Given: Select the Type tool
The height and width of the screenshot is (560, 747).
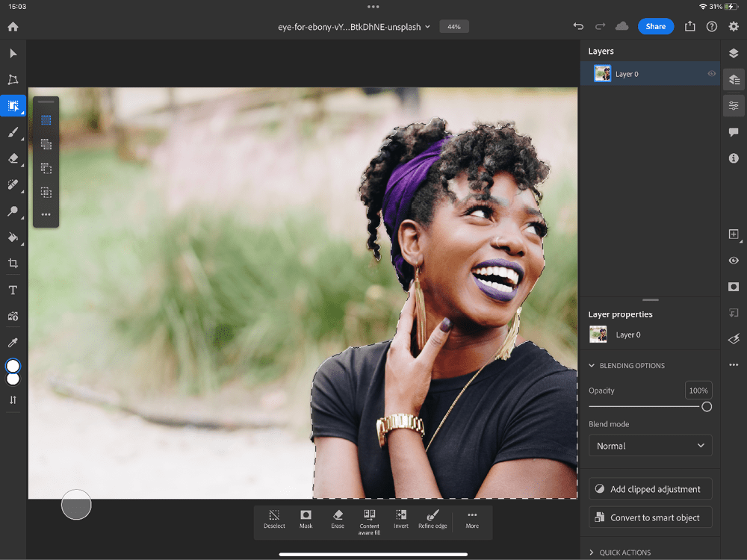Looking at the screenshot, I should tap(13, 290).
